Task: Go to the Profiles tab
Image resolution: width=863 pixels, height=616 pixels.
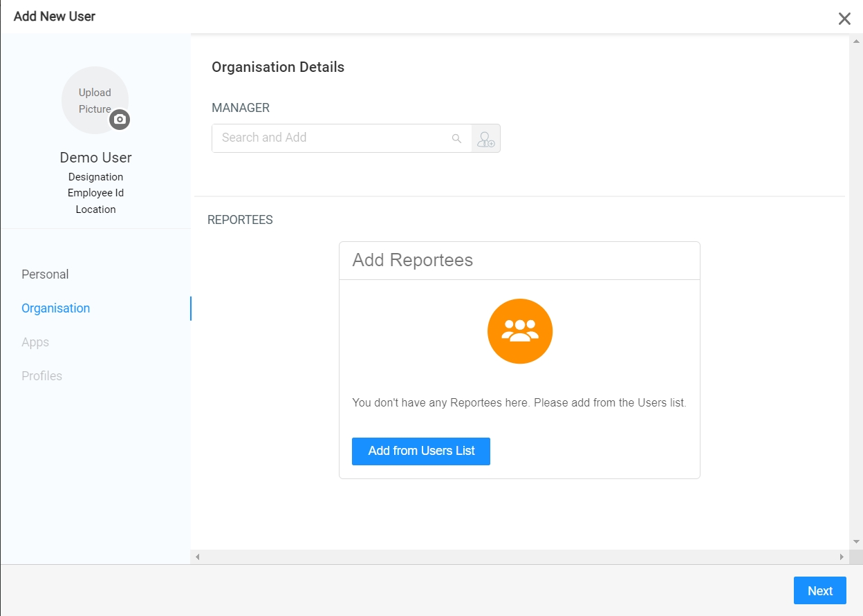Action: pos(41,376)
